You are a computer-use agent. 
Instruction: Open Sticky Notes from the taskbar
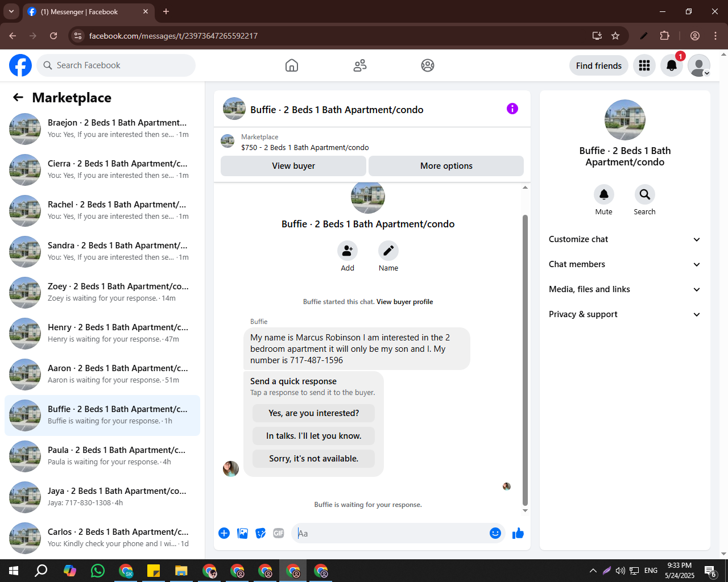point(154,571)
